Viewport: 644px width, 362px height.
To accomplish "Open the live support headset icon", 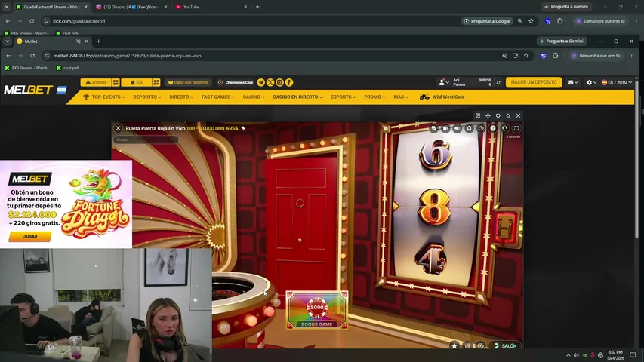I will point(504,128).
